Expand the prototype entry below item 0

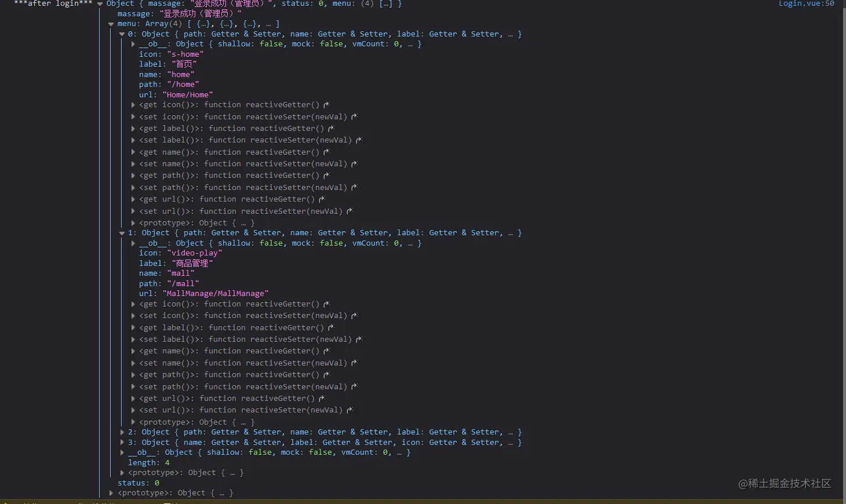tap(133, 222)
